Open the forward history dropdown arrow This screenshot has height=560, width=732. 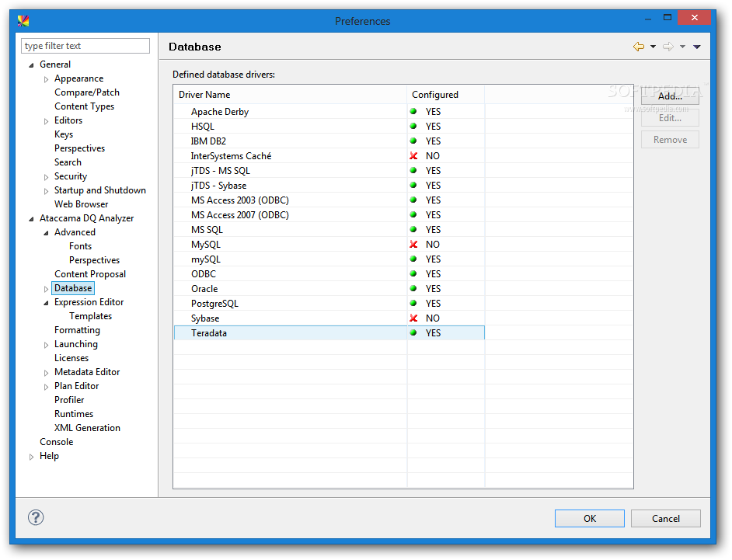pos(682,47)
